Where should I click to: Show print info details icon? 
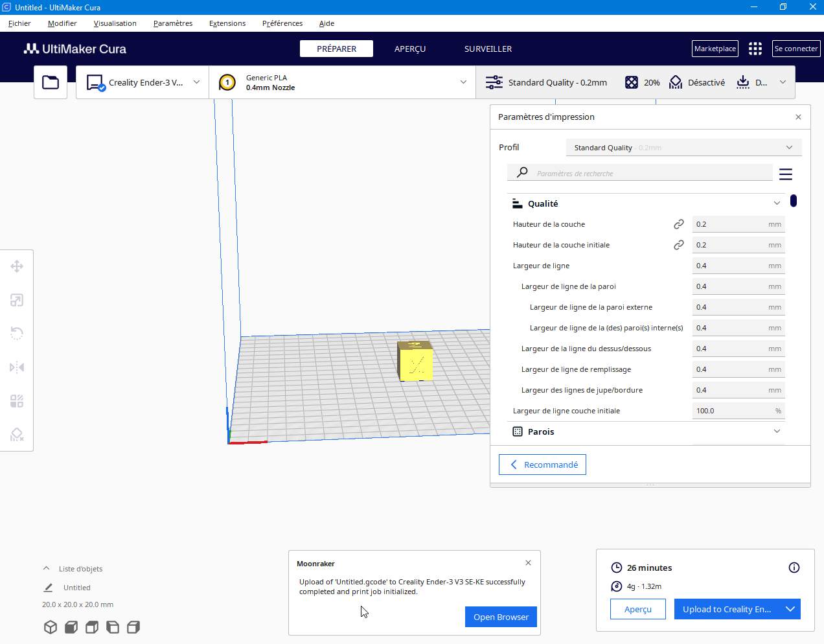pyautogui.click(x=794, y=568)
